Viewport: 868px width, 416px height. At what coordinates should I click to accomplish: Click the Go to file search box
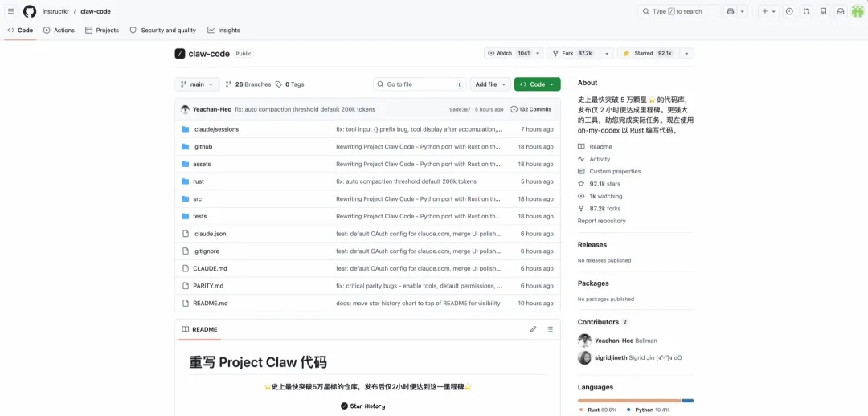pyautogui.click(x=420, y=84)
